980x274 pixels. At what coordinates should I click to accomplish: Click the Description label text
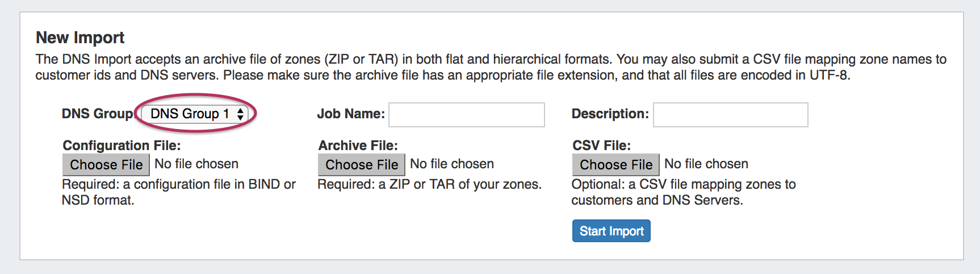pos(610,114)
